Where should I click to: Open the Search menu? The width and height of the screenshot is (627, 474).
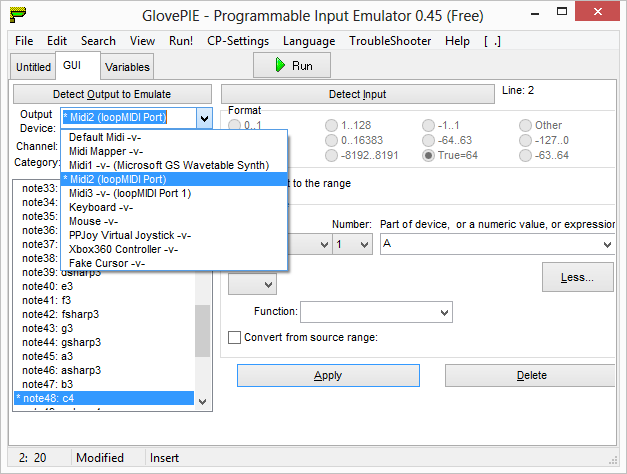pyautogui.click(x=98, y=41)
